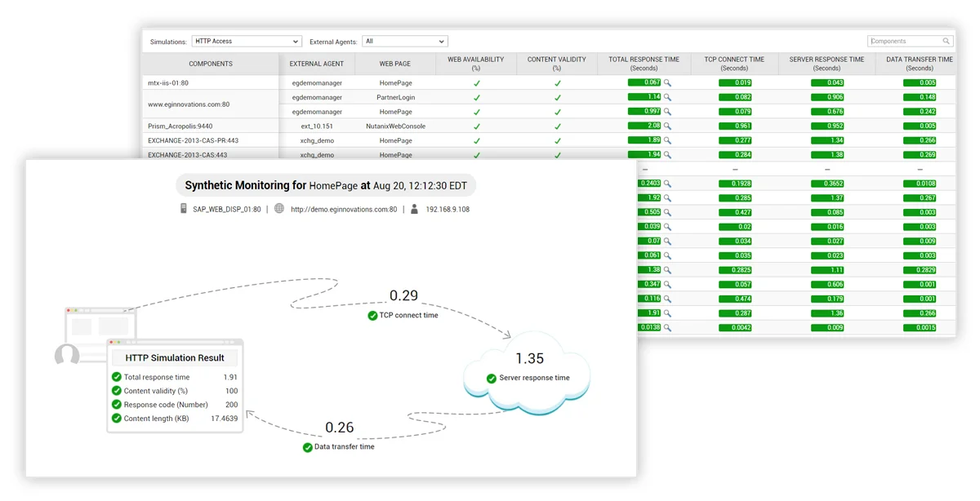Image resolution: width=980 pixels, height=501 pixels.
Task: Click the 0.2829 data transfer time bar
Action: (920, 269)
